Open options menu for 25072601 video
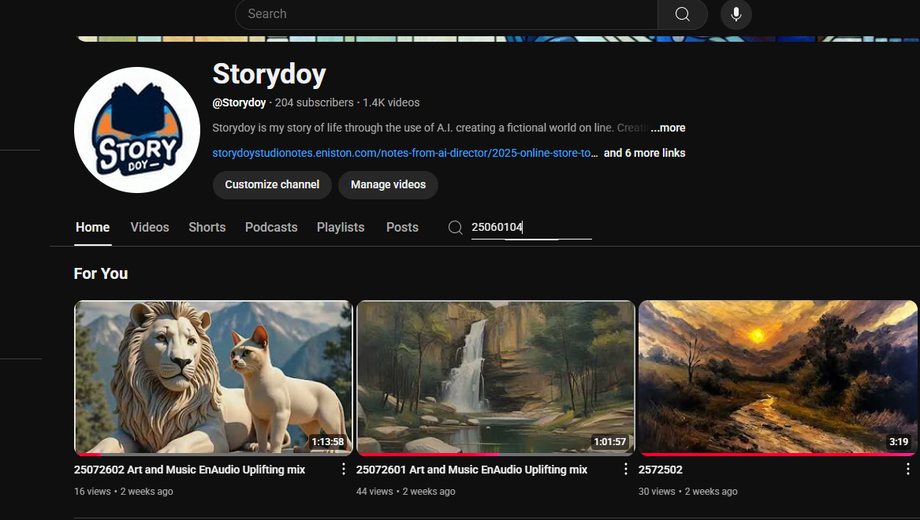The width and height of the screenshot is (920, 520). [626, 469]
